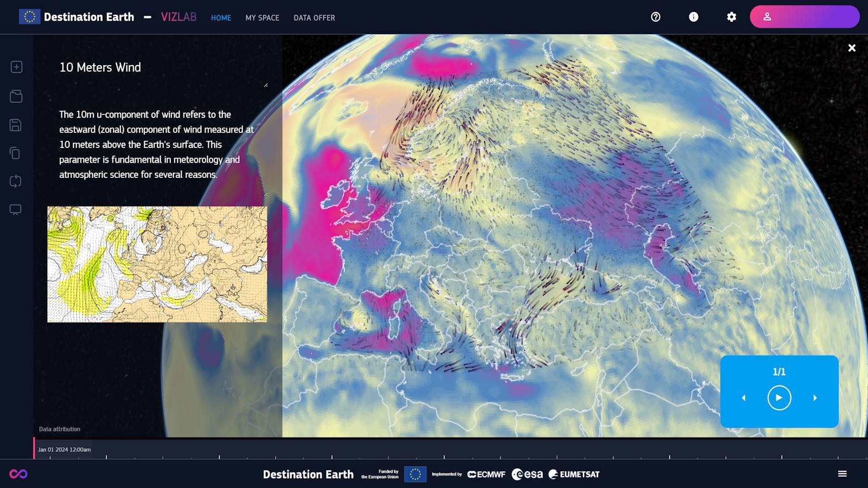Open the folder icon in left sidebar
Image resolution: width=868 pixels, height=488 pixels.
tap(16, 96)
